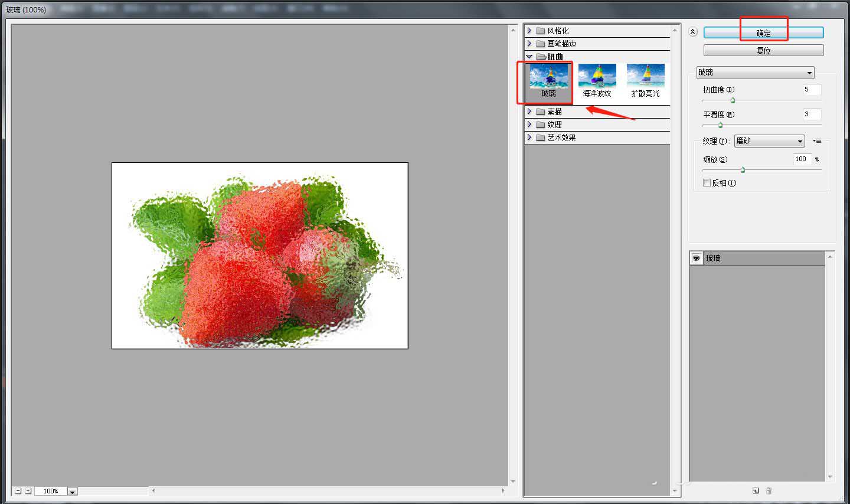The image size is (850, 504).
Task: Click the 确定 button
Action: 763,33
